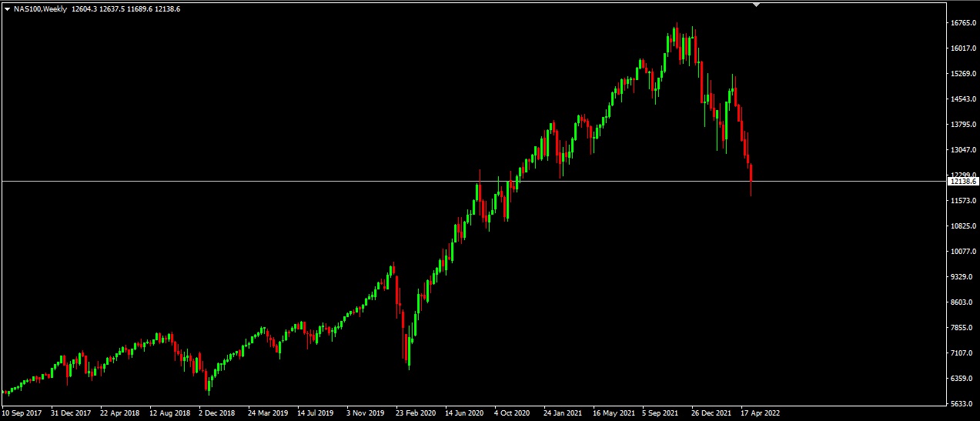
Task: Click the 24 Jan 2021 date label
Action: pyautogui.click(x=564, y=413)
